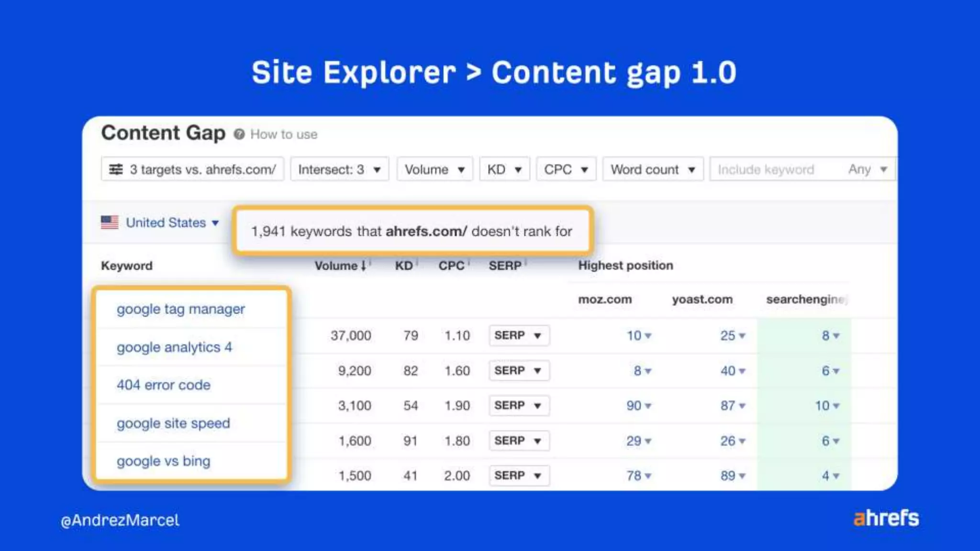980x551 pixels.
Task: Click the searchengine column header
Action: point(806,299)
